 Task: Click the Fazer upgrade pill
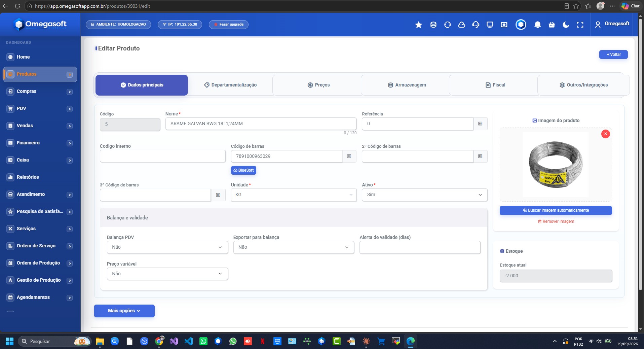click(x=229, y=25)
